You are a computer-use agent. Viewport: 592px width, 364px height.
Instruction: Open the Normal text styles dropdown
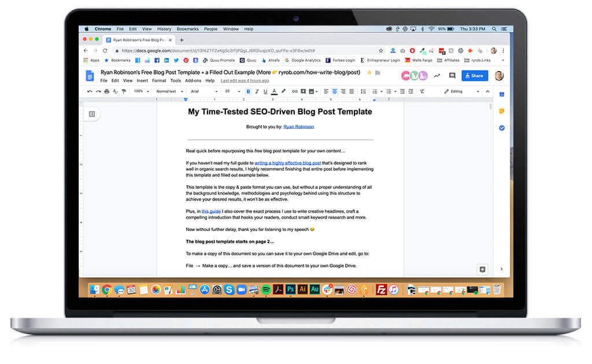pyautogui.click(x=170, y=91)
